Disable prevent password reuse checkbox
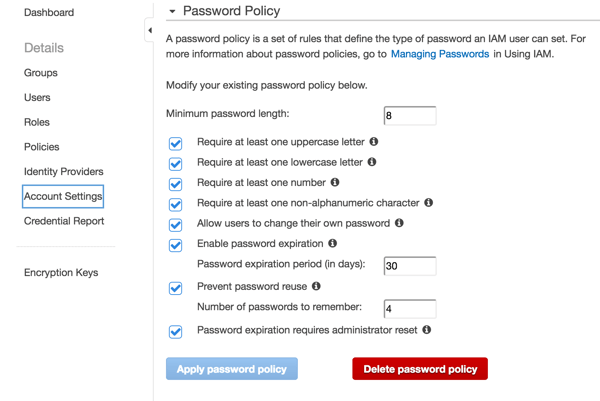The image size is (600, 401). point(176,288)
